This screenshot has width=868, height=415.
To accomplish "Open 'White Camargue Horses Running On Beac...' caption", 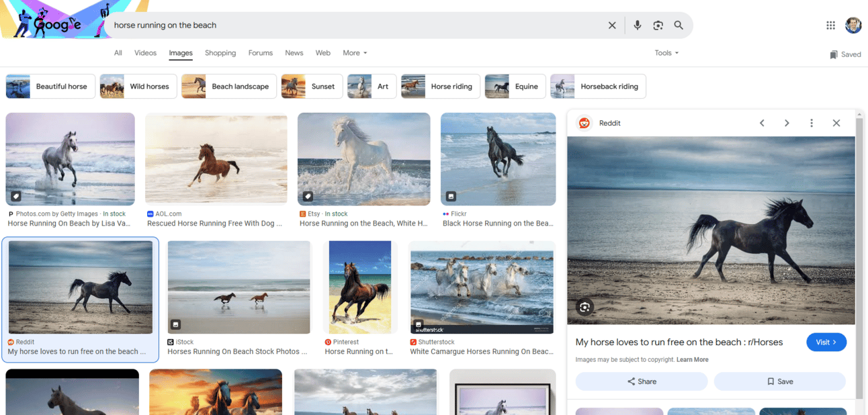I will (482, 352).
